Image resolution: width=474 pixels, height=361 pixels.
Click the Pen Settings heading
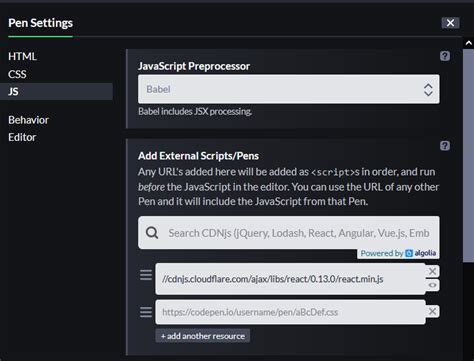pyautogui.click(x=40, y=23)
